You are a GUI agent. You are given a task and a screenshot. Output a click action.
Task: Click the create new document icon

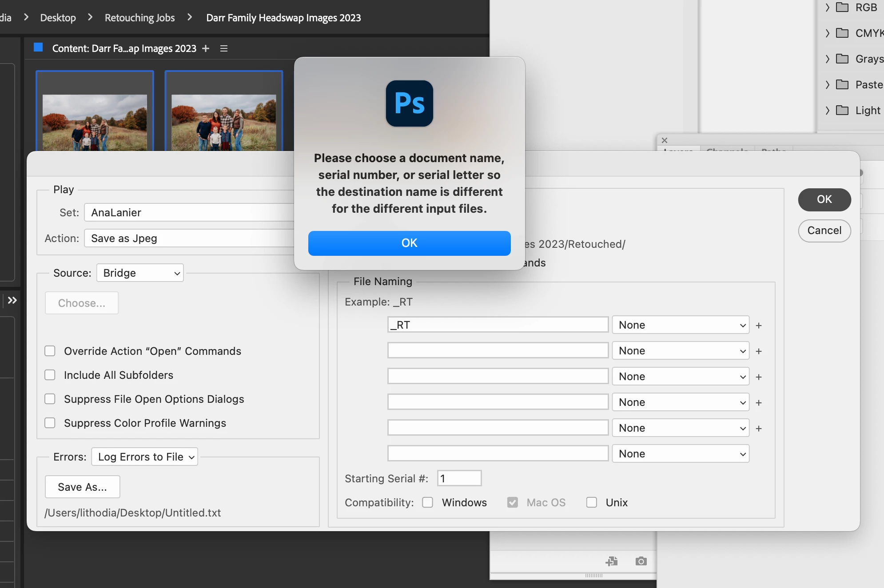[x=612, y=561]
